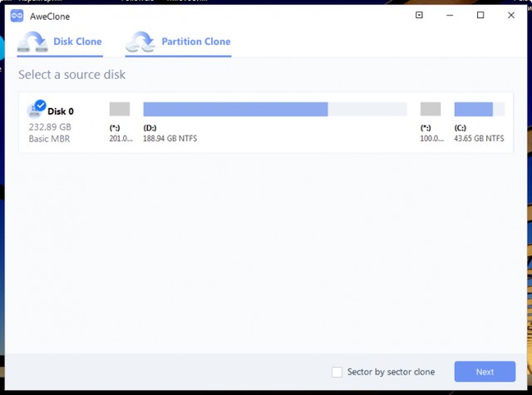Maximize the AweClone window
Viewport: 532px width, 395px height.
pos(480,15)
